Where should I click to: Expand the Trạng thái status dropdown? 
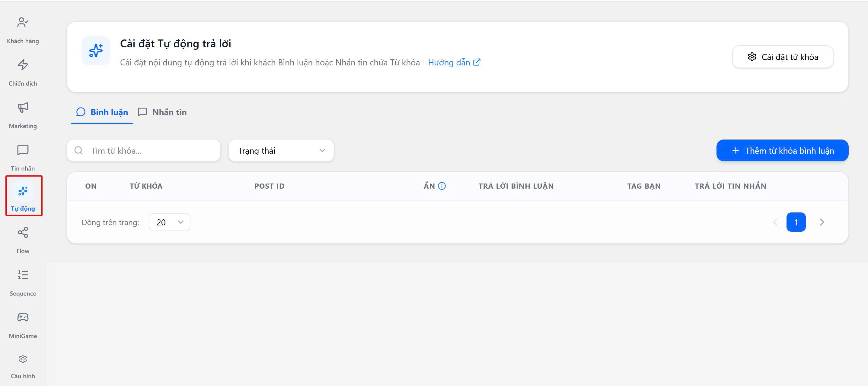point(281,150)
